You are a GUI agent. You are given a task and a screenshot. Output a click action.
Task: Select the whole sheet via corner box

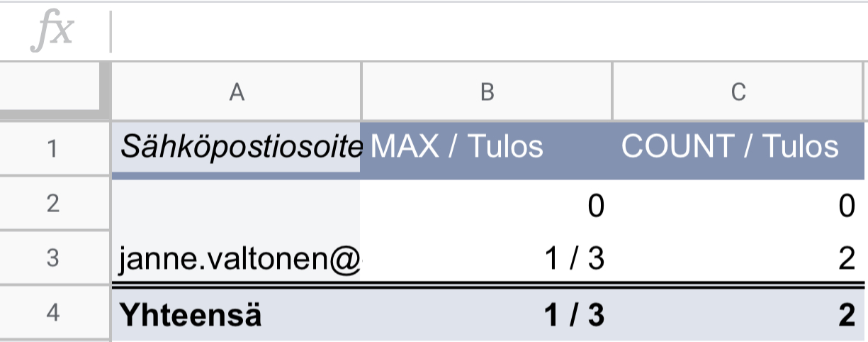pyautogui.click(x=55, y=92)
